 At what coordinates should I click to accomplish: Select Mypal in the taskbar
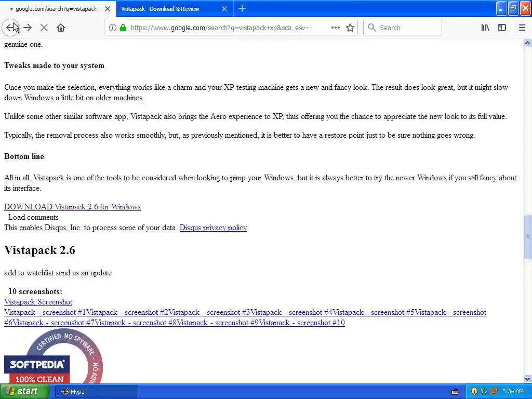pos(96,392)
